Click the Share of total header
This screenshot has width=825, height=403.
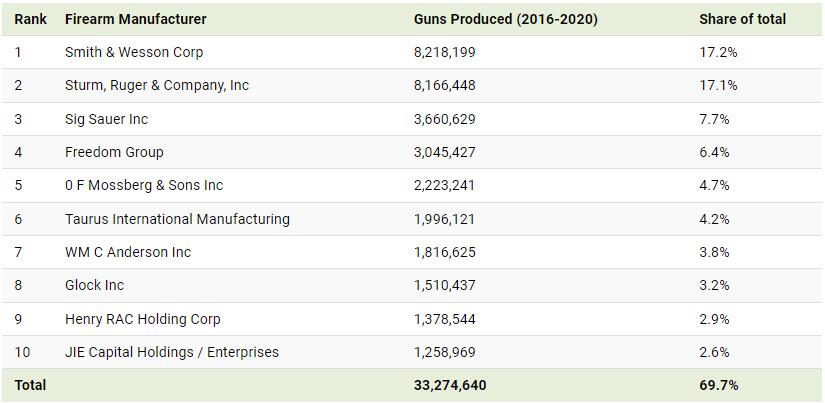coord(742,19)
